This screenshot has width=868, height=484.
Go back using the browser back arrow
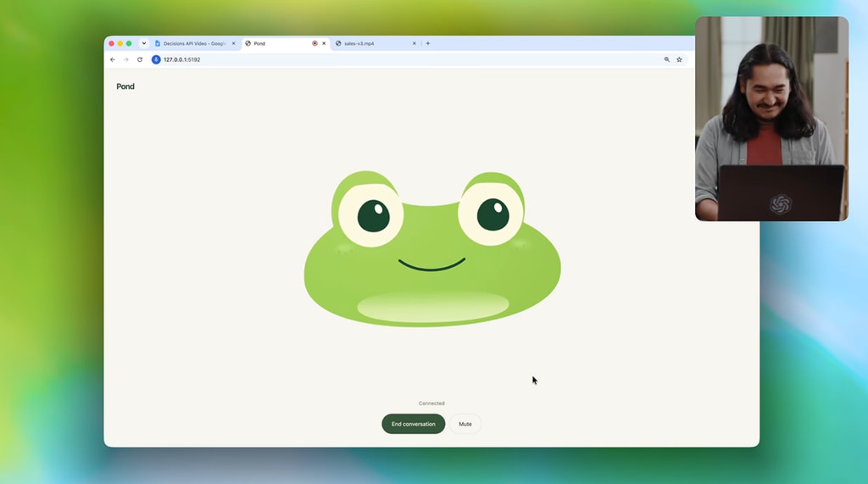click(x=113, y=60)
